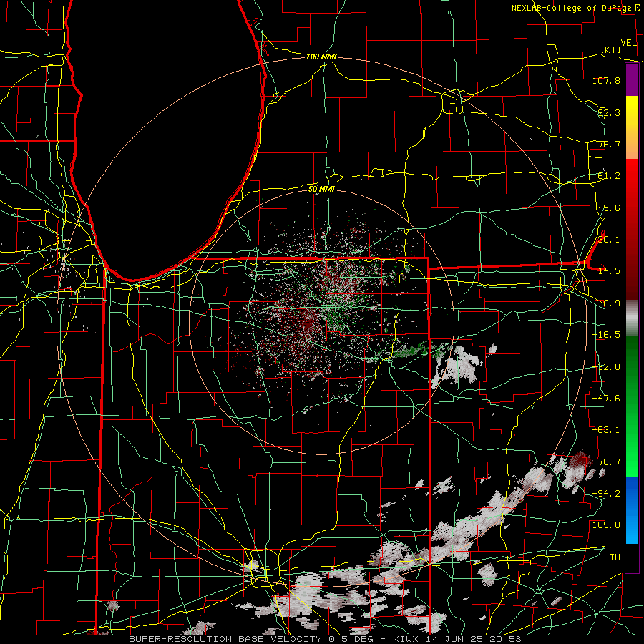
Task: Click the 50 NMI range ring label
Action: pos(321,189)
